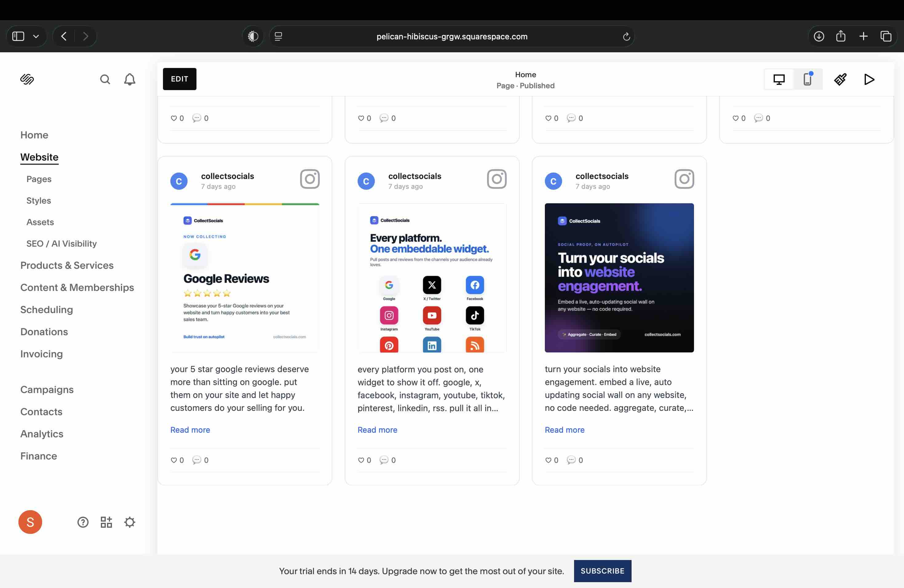This screenshot has width=904, height=588.
Task: Open Analytics in sidebar
Action: click(42, 434)
